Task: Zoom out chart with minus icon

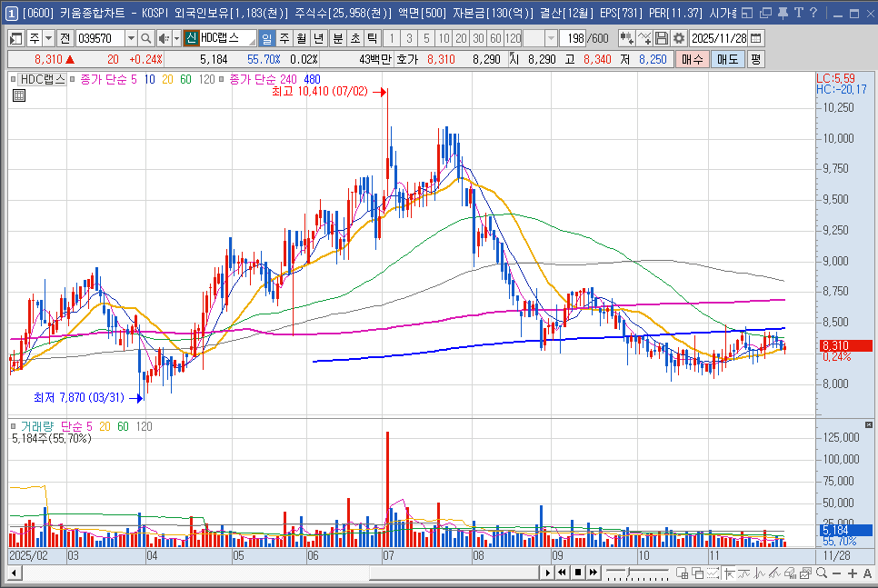Action: [836, 573]
